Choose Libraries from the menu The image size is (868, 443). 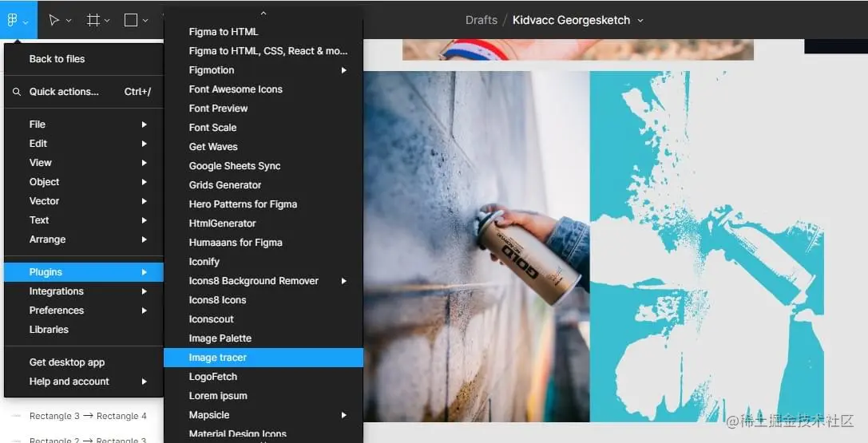84,330
